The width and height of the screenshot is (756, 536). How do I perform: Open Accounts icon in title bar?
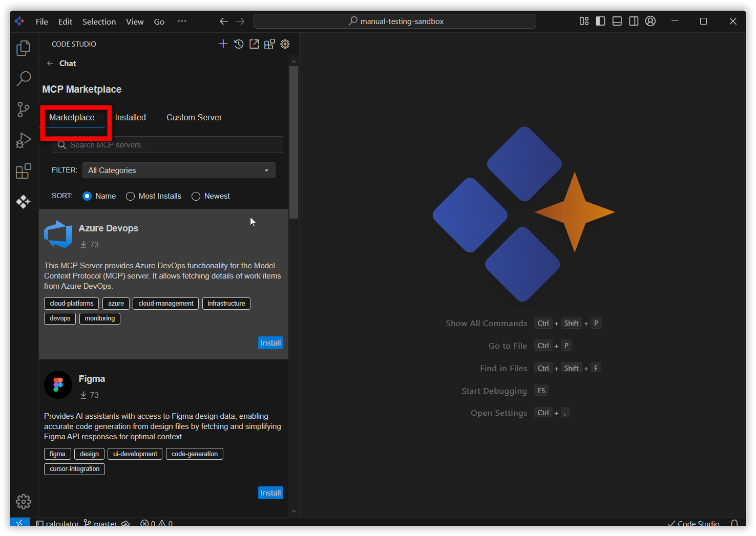[x=650, y=21]
